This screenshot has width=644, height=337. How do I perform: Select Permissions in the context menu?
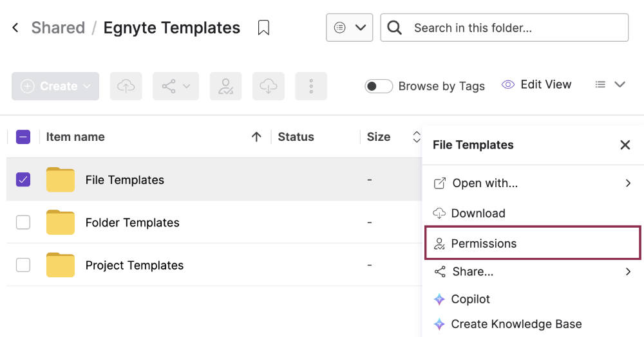click(x=533, y=243)
